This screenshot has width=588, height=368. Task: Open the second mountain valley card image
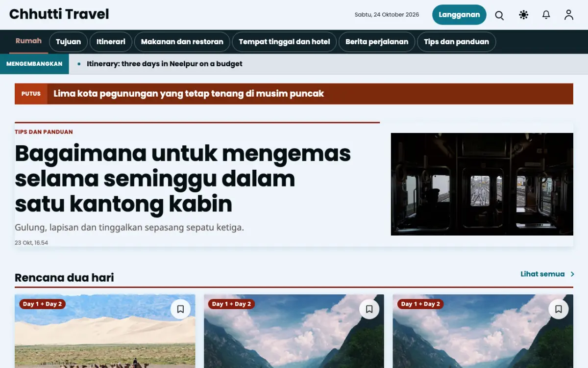(294, 331)
